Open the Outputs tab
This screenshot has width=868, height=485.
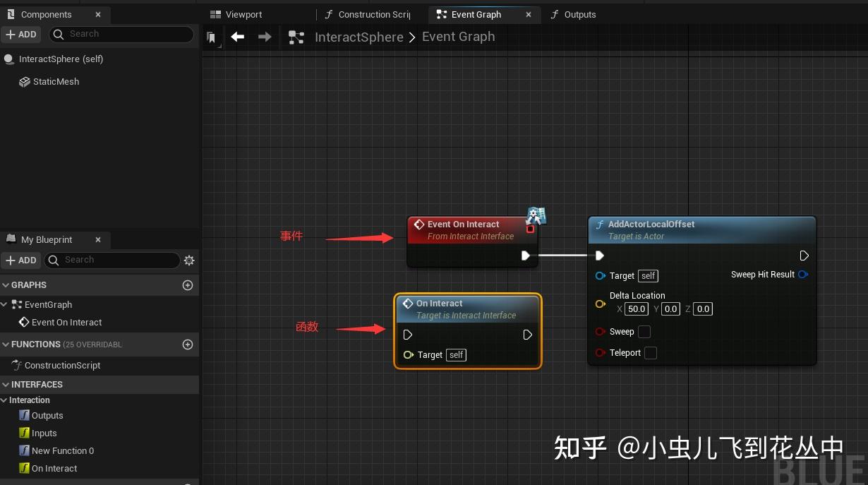[579, 14]
